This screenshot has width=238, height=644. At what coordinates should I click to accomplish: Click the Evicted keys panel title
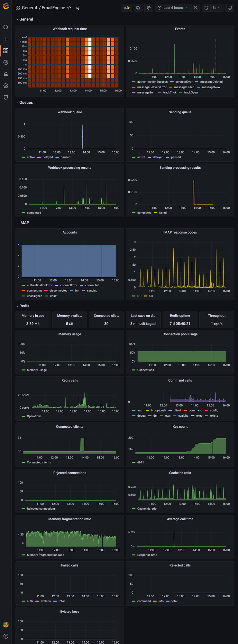(70, 611)
